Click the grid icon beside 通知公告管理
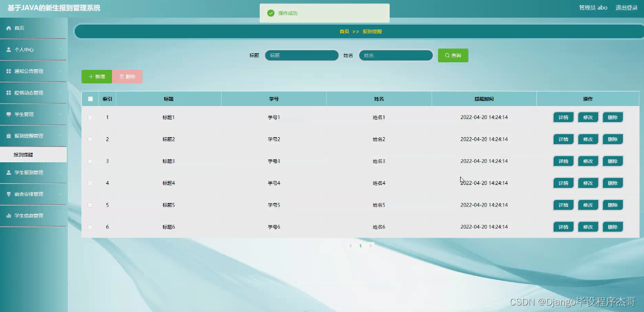 point(9,71)
